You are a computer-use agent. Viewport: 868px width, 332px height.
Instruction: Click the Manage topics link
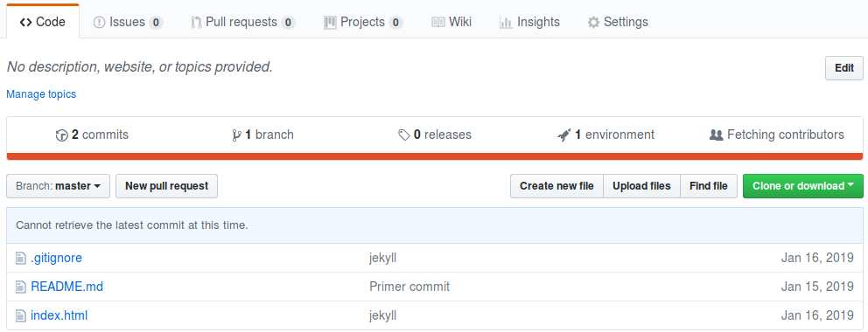point(41,94)
